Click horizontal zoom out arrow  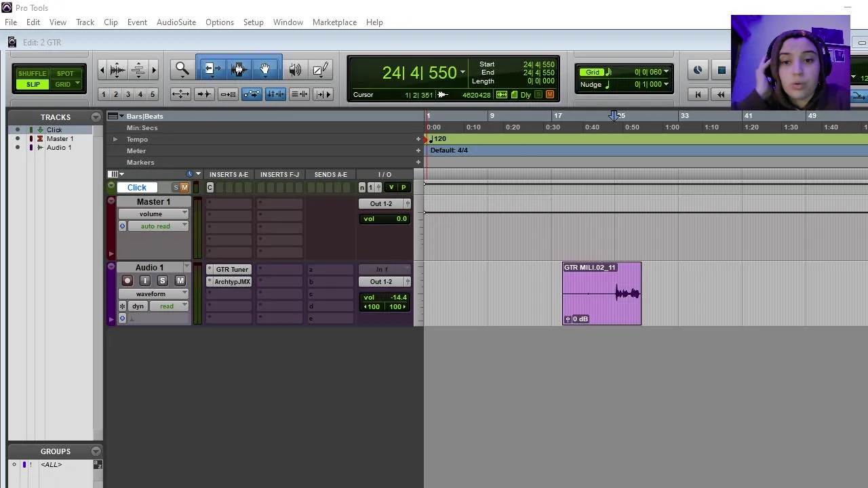pos(102,69)
